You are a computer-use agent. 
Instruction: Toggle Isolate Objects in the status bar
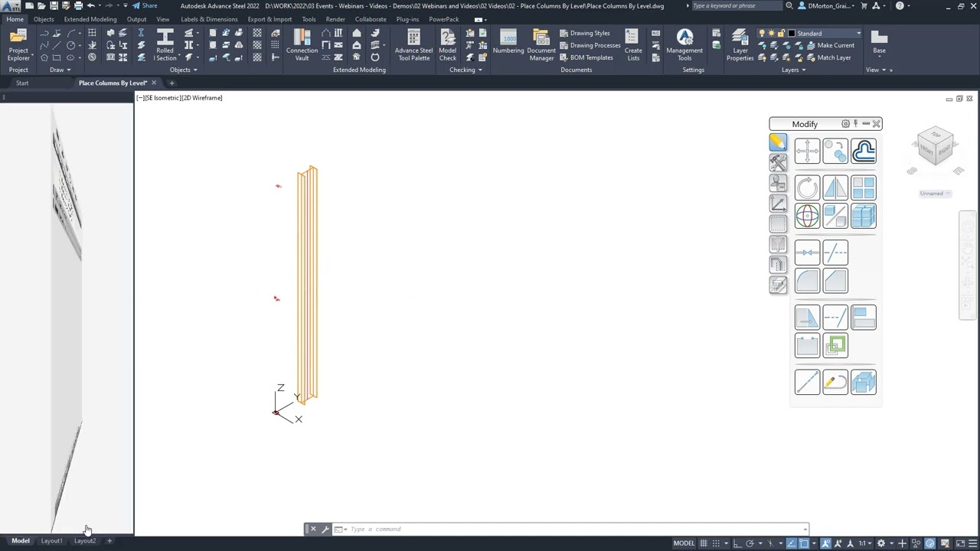pyautogui.click(x=916, y=543)
